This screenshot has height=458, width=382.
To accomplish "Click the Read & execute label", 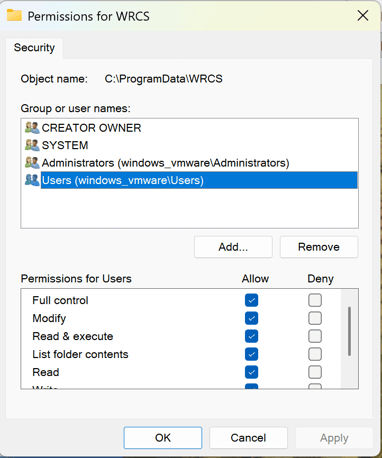I will (73, 336).
